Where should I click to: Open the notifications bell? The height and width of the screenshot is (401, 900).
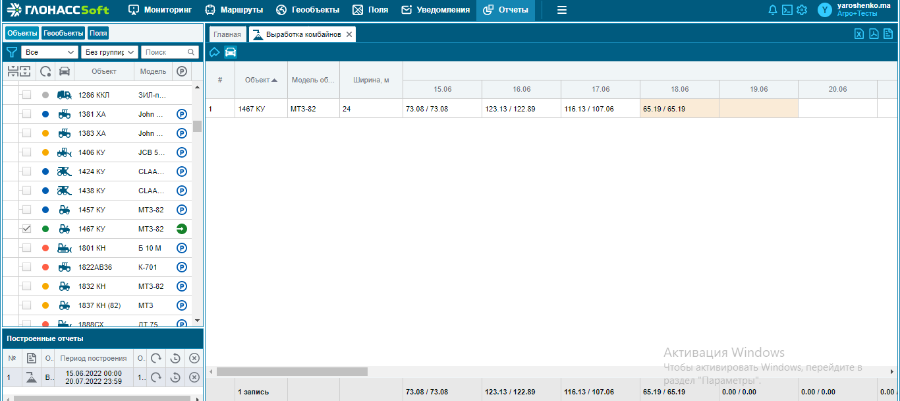773,10
